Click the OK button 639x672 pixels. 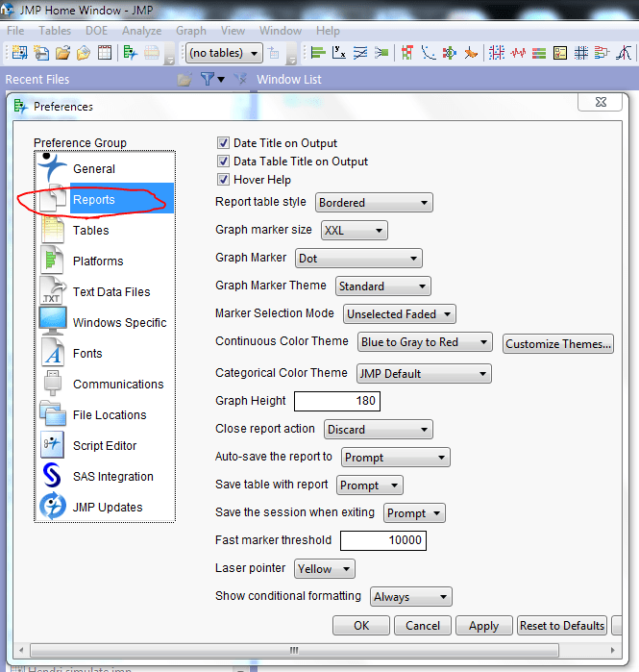point(361,625)
